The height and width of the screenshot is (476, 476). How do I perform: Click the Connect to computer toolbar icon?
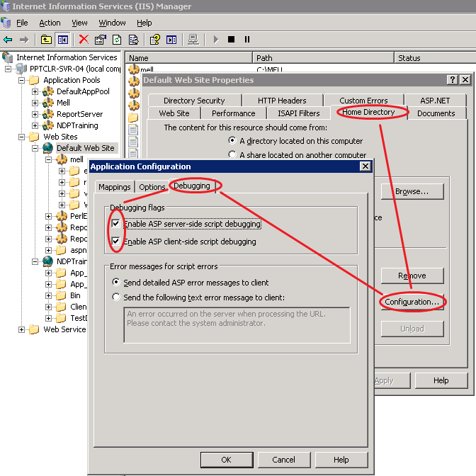click(x=193, y=40)
